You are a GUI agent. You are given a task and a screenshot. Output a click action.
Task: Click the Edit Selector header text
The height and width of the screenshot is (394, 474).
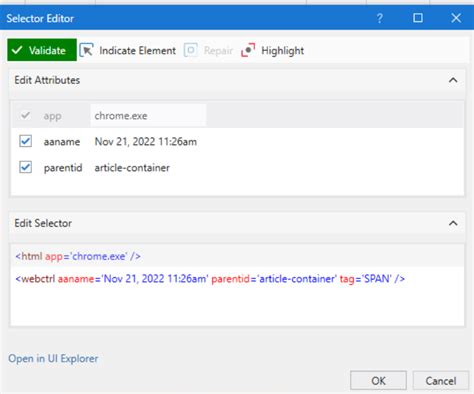coord(43,223)
